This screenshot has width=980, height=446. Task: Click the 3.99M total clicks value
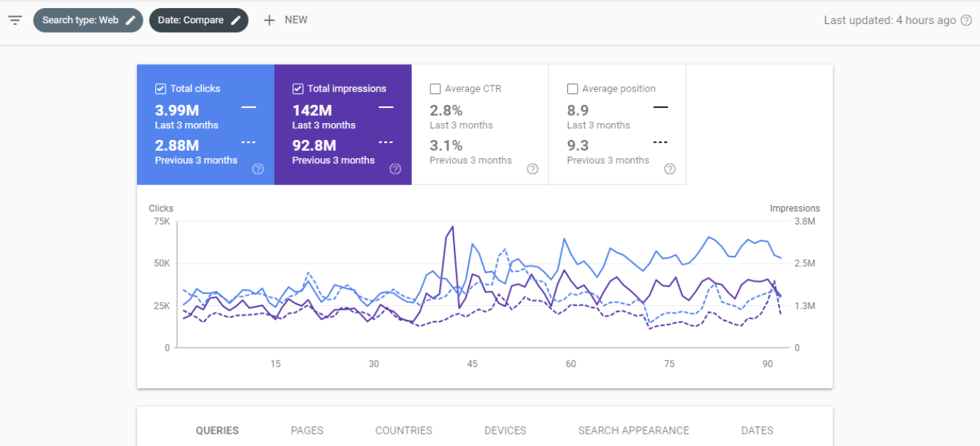point(177,110)
